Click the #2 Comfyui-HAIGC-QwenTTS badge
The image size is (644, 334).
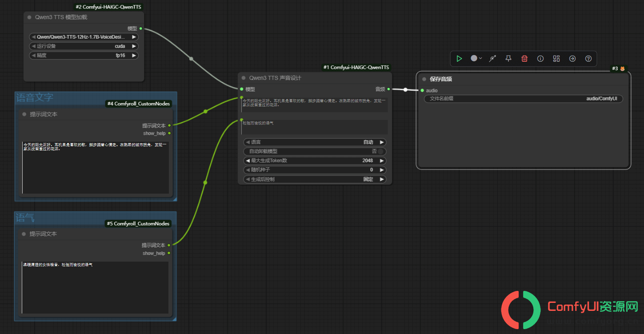109,7
